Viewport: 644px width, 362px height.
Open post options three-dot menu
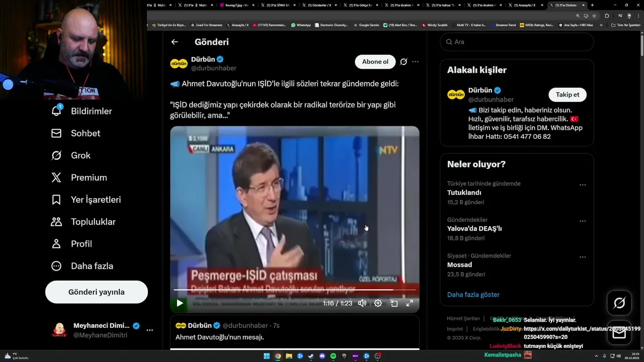(x=415, y=62)
